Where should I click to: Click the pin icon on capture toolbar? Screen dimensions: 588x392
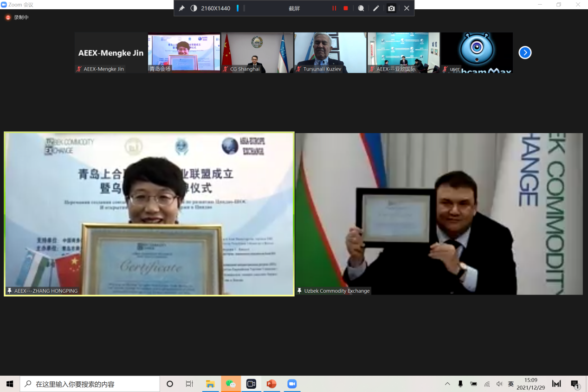182,8
